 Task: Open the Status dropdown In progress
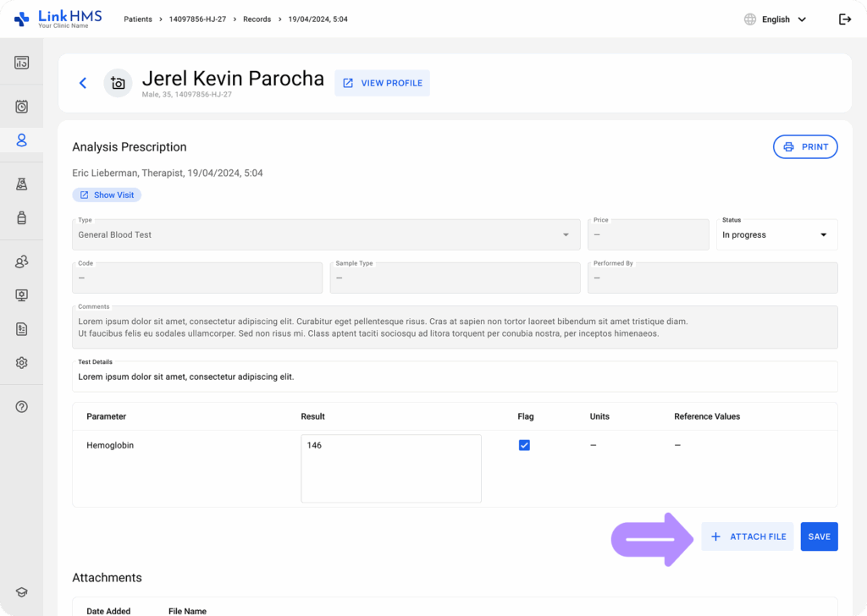pos(777,234)
